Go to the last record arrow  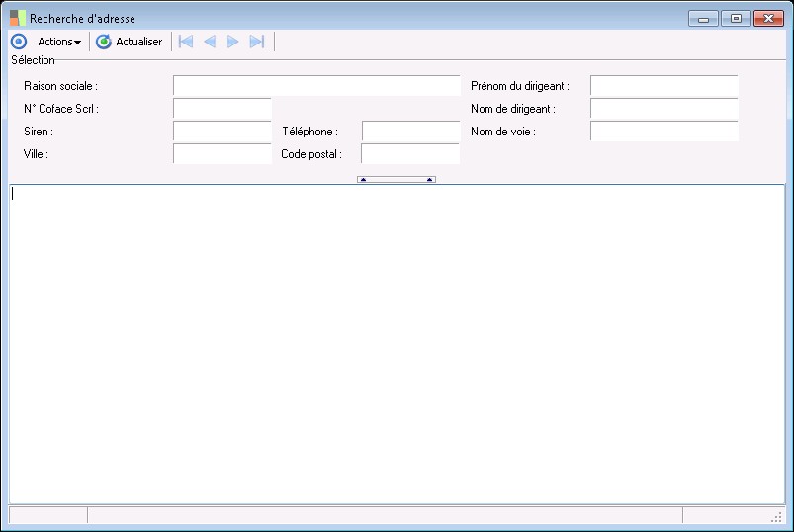[257, 42]
